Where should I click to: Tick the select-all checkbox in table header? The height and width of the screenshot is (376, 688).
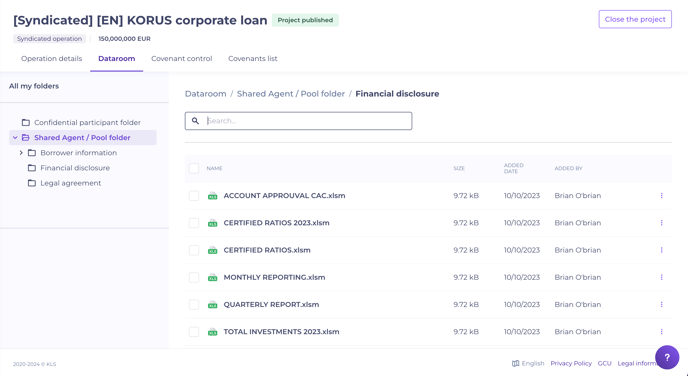[x=194, y=168]
